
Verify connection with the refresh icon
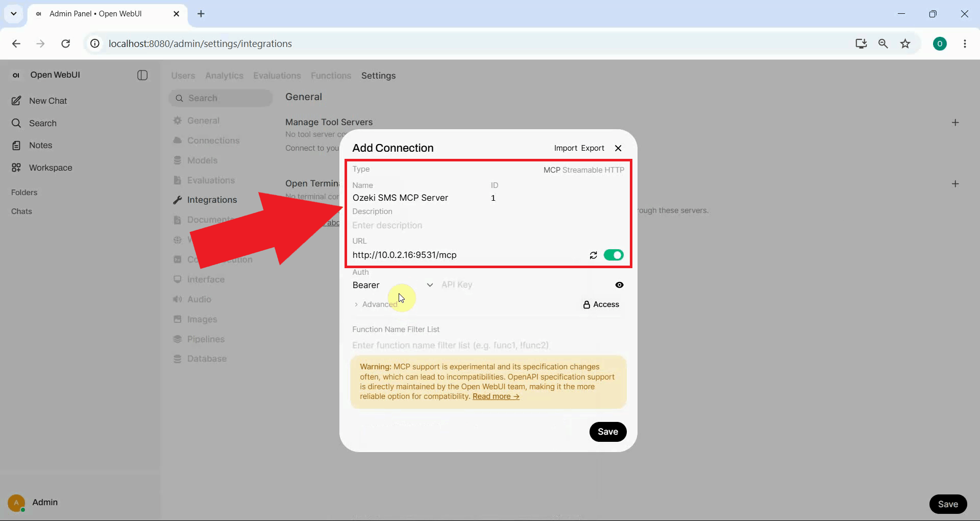pos(593,255)
